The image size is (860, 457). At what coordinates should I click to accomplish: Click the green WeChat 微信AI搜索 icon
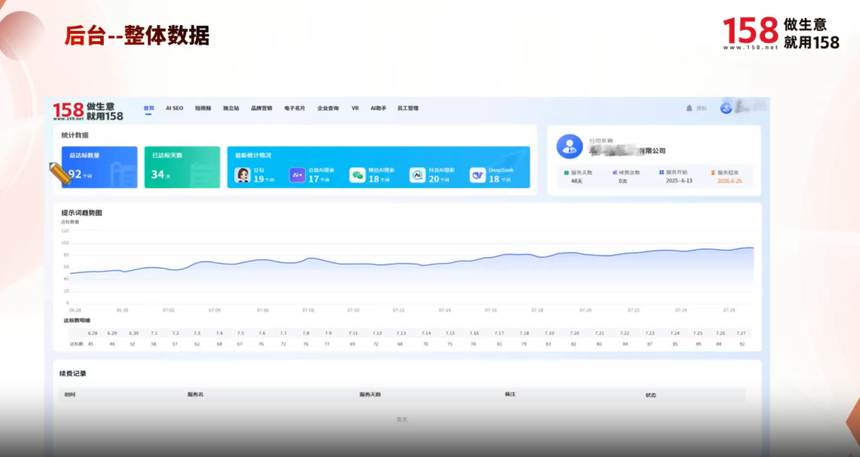[x=358, y=175]
